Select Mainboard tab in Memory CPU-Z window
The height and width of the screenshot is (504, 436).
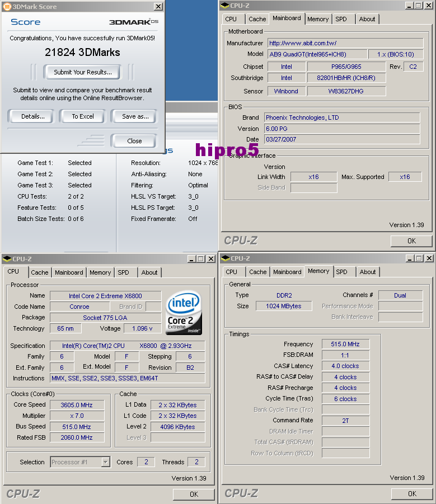[287, 272]
